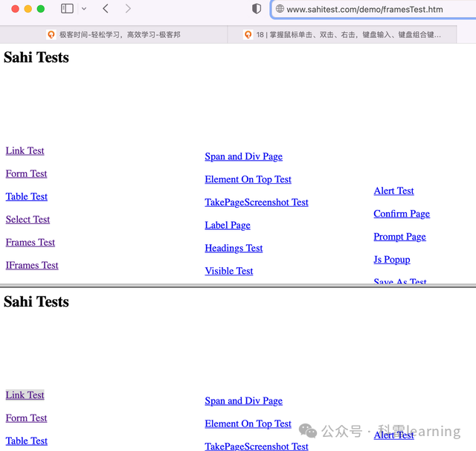This screenshot has width=476, height=451.
Task: Open highlighted Link Test in bottom frame
Action: point(25,395)
